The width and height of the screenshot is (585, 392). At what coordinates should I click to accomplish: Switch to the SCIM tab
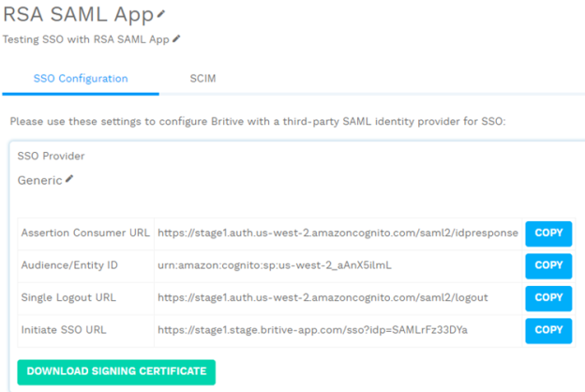click(x=202, y=78)
